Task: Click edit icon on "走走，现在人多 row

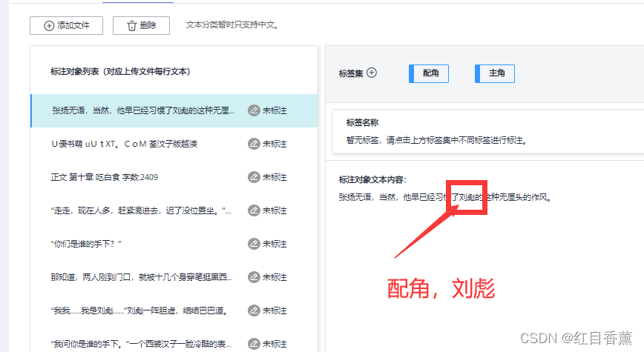Action: 254,210
